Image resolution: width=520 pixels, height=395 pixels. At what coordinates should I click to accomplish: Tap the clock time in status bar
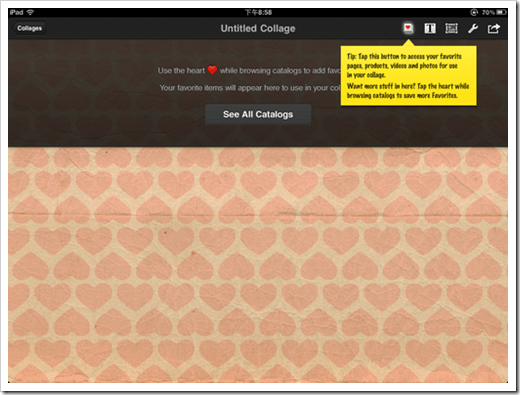pyautogui.click(x=258, y=13)
